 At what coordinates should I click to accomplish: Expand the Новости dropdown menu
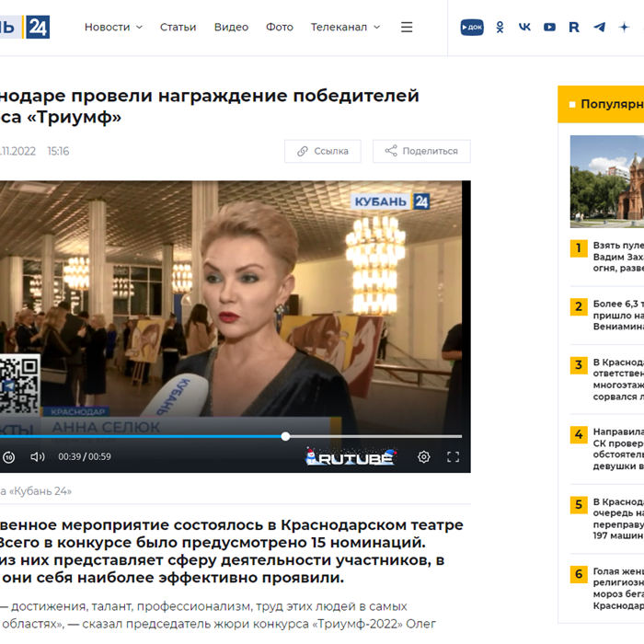click(113, 27)
